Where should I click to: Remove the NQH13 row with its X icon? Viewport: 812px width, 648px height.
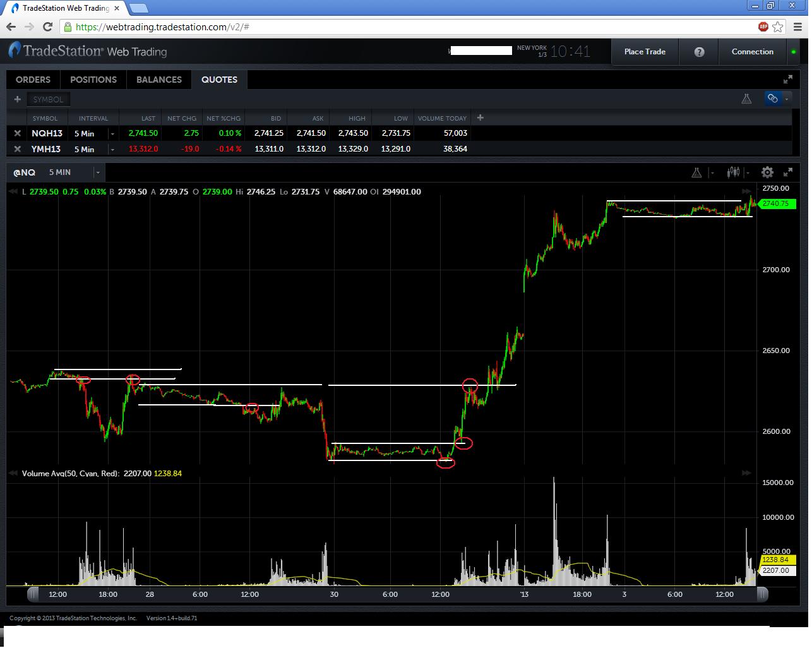(x=18, y=133)
